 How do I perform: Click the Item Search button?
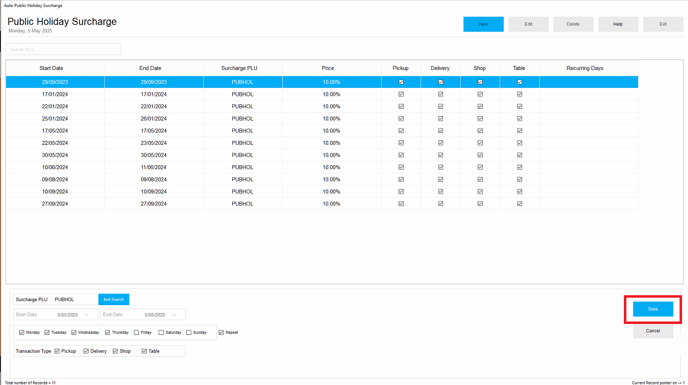pyautogui.click(x=114, y=299)
